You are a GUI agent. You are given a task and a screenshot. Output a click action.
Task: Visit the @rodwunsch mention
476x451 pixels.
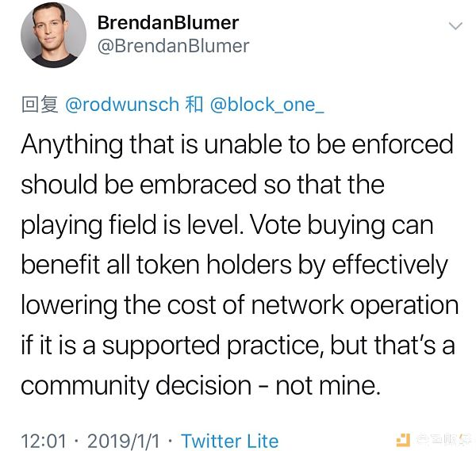(x=122, y=105)
